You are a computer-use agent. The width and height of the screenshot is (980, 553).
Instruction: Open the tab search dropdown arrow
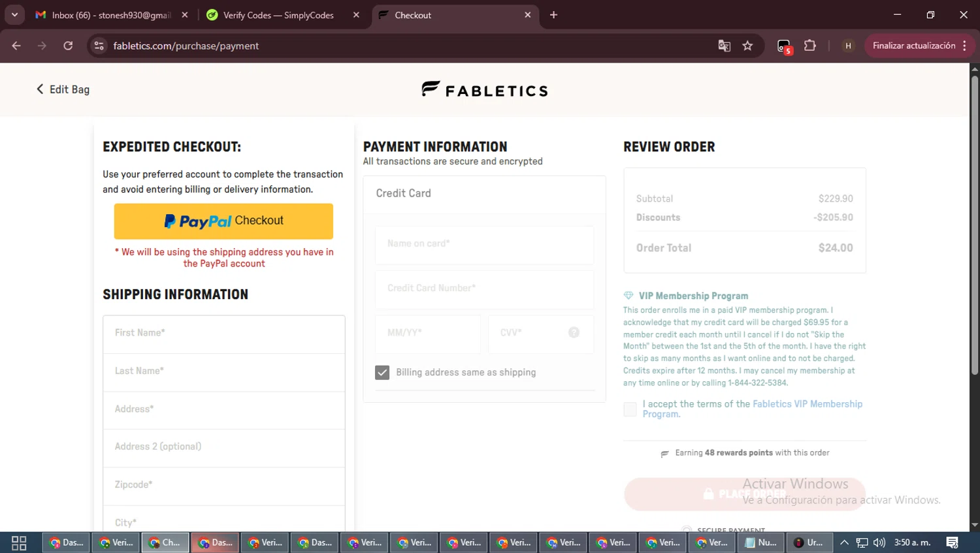coord(14,14)
